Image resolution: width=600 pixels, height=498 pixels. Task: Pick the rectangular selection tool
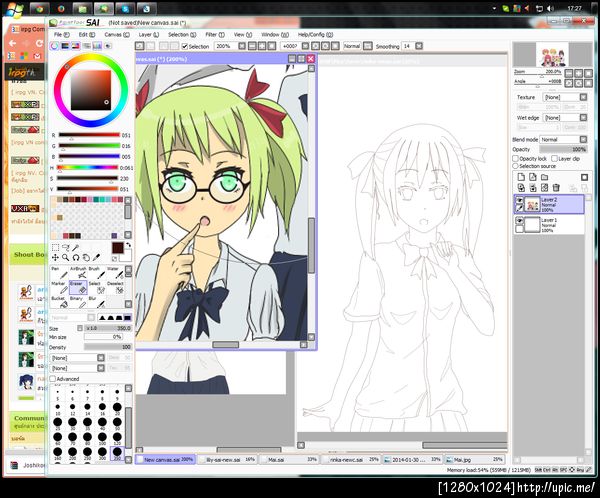pyautogui.click(x=55, y=248)
